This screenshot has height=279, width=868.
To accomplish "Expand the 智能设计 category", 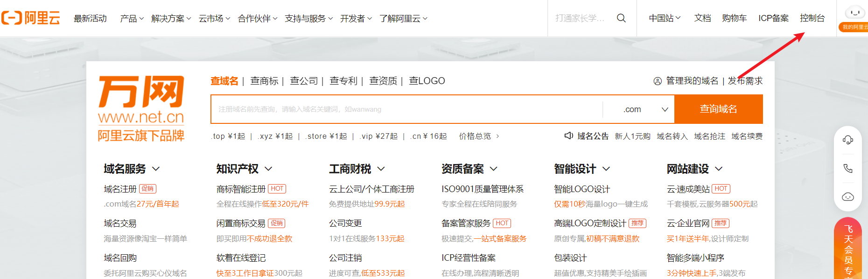I will coord(582,169).
